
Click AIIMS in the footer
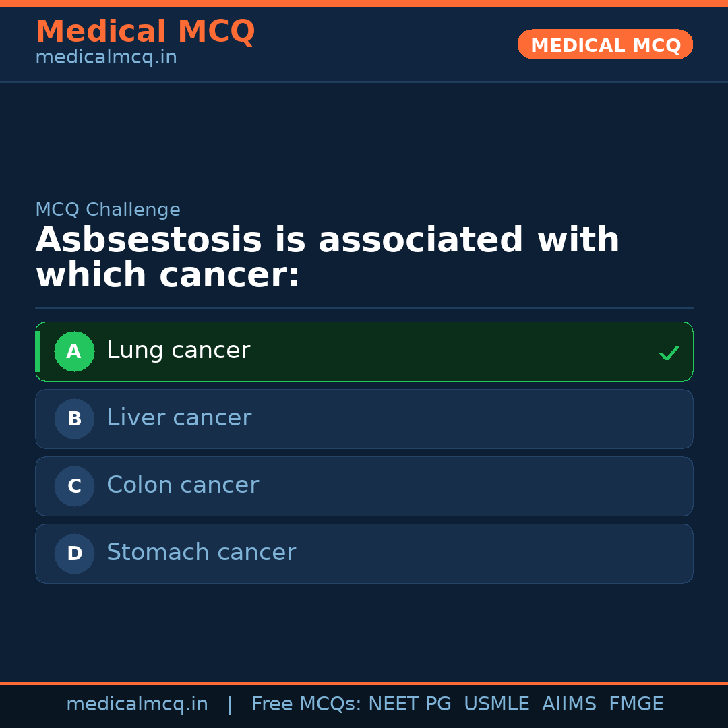pos(569,704)
